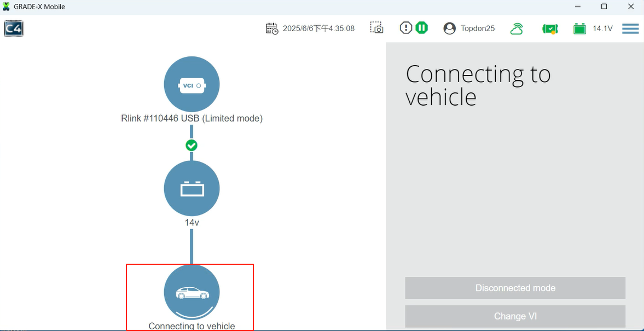Select the VCI circle node

(x=192, y=85)
